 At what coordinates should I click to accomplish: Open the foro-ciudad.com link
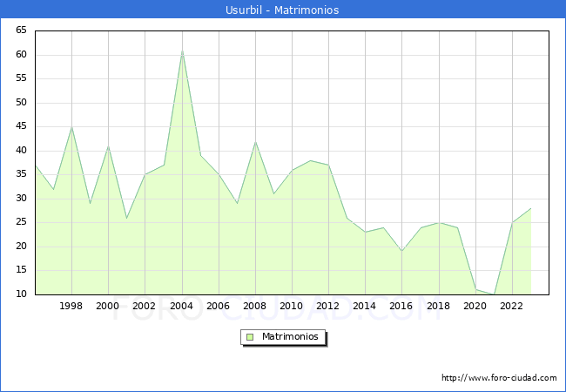(499, 378)
